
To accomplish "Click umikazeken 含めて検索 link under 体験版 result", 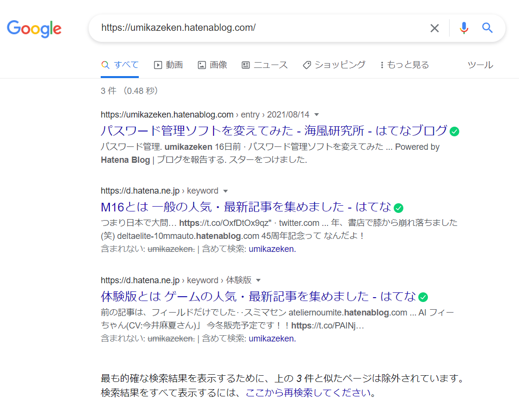I will click(272, 339).
